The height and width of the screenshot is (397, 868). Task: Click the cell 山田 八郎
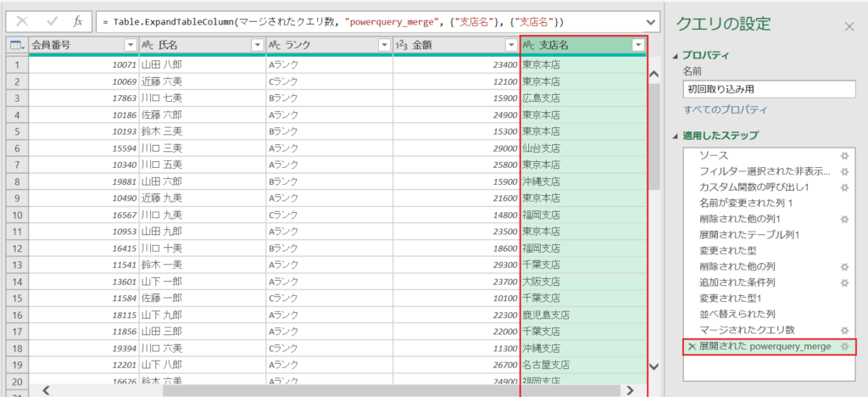[x=202, y=65]
